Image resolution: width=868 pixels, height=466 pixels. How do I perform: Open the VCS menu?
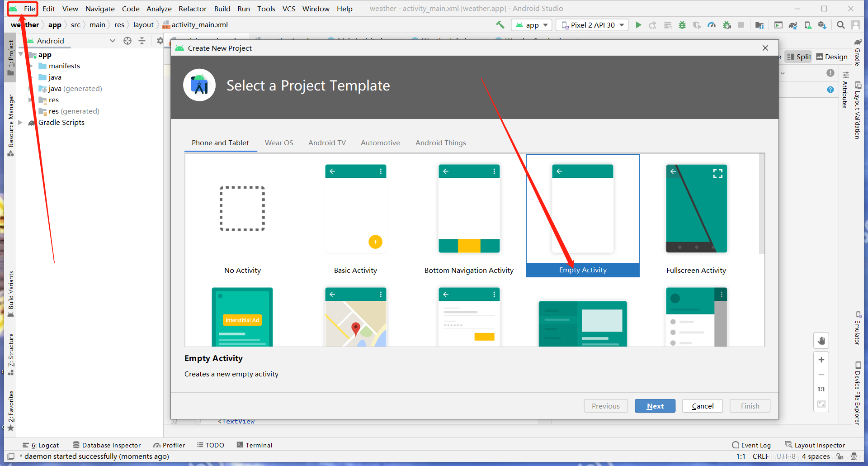(289, 9)
